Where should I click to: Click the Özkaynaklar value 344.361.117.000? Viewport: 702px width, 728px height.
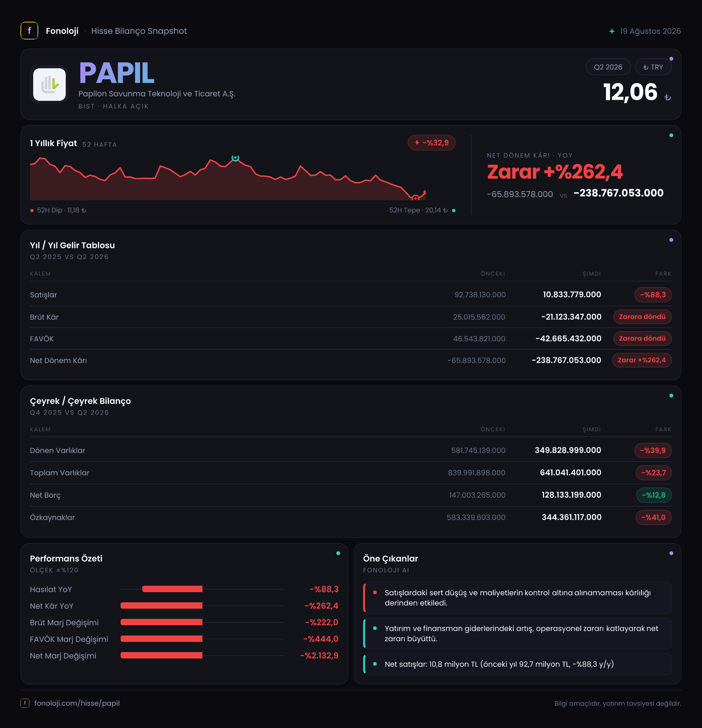click(x=571, y=517)
